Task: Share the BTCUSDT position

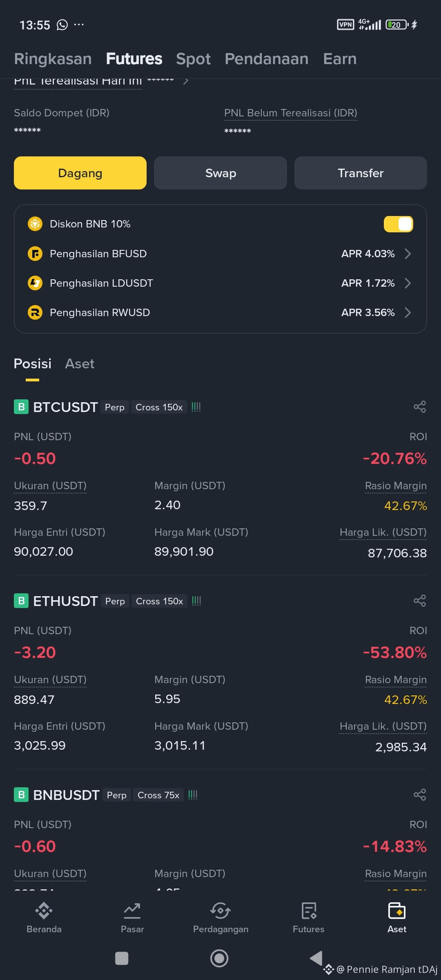Action: click(x=420, y=407)
